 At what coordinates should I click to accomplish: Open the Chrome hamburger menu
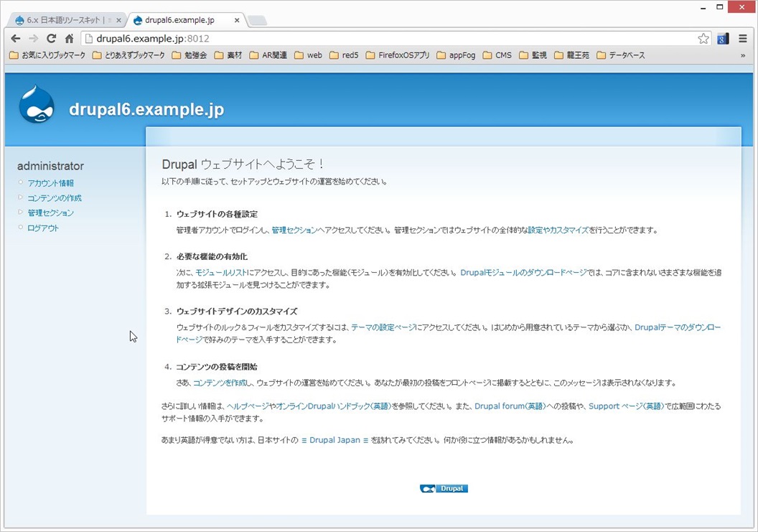(x=743, y=39)
